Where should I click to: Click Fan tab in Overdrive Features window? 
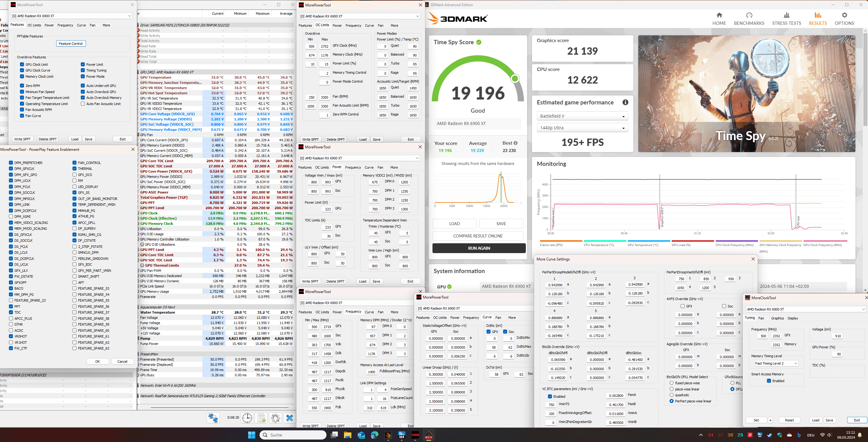tap(92, 25)
